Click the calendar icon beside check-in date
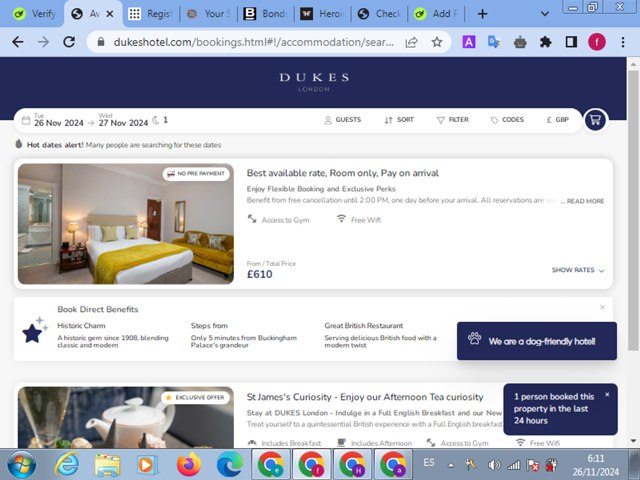640x480 pixels. click(x=26, y=120)
